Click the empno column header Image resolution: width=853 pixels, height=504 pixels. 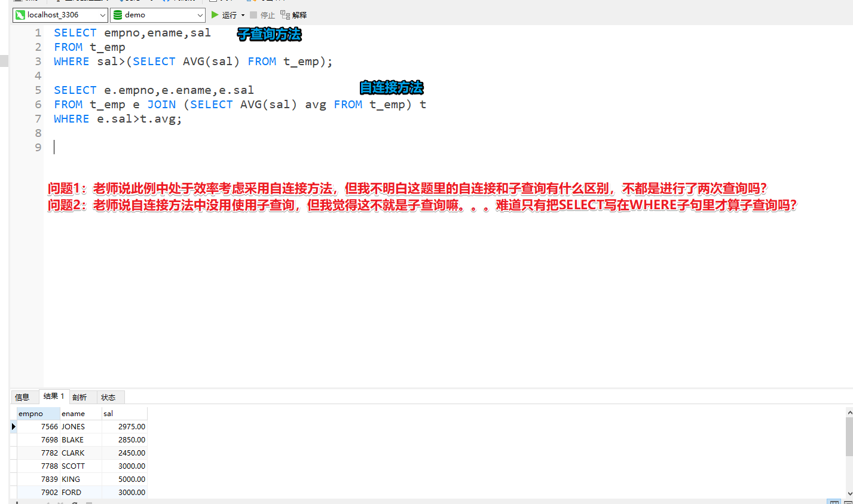(38, 413)
